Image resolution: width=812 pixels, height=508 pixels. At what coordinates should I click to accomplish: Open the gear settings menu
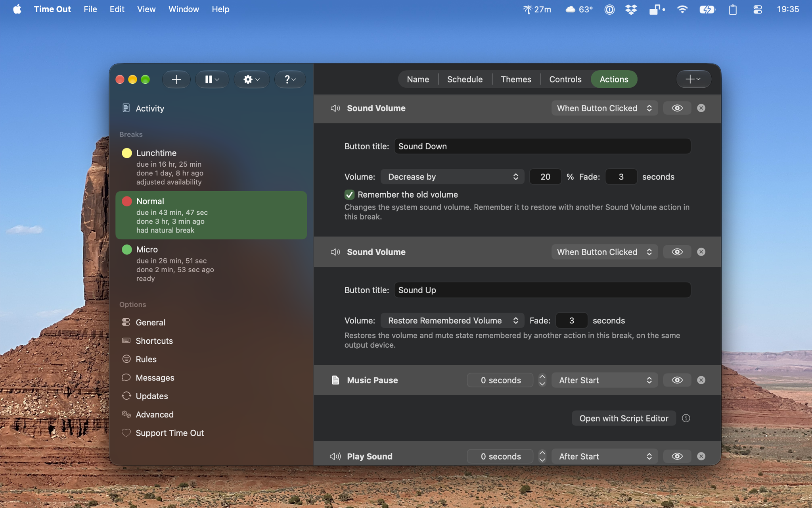pyautogui.click(x=252, y=79)
